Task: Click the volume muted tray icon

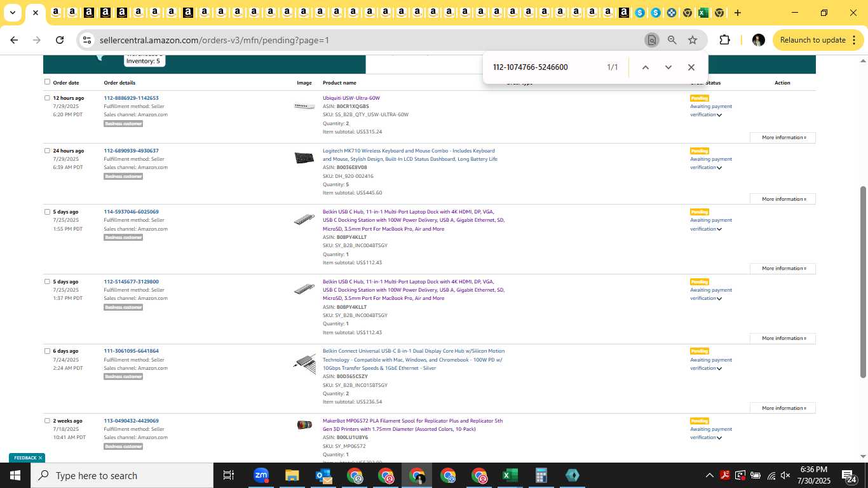Action: tap(785, 475)
